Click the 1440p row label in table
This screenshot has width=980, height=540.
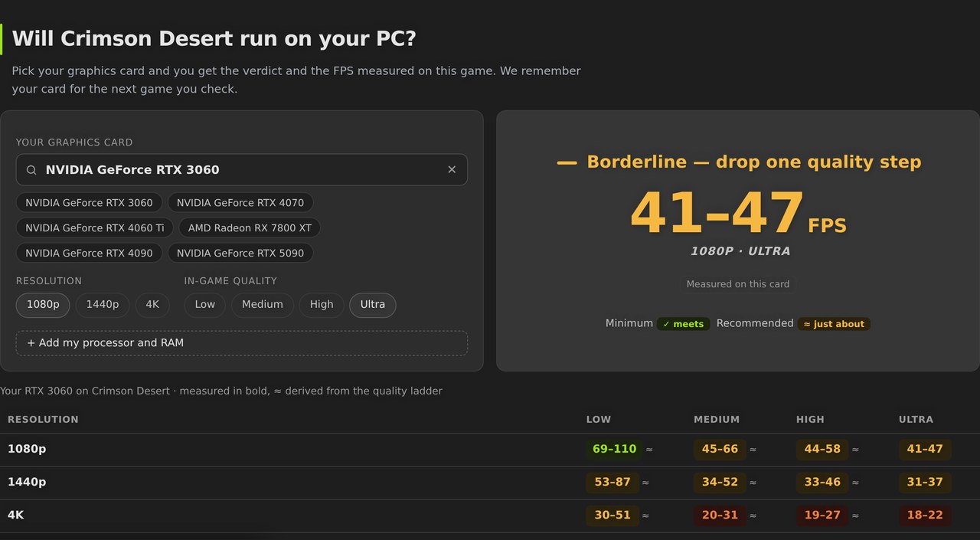(27, 482)
